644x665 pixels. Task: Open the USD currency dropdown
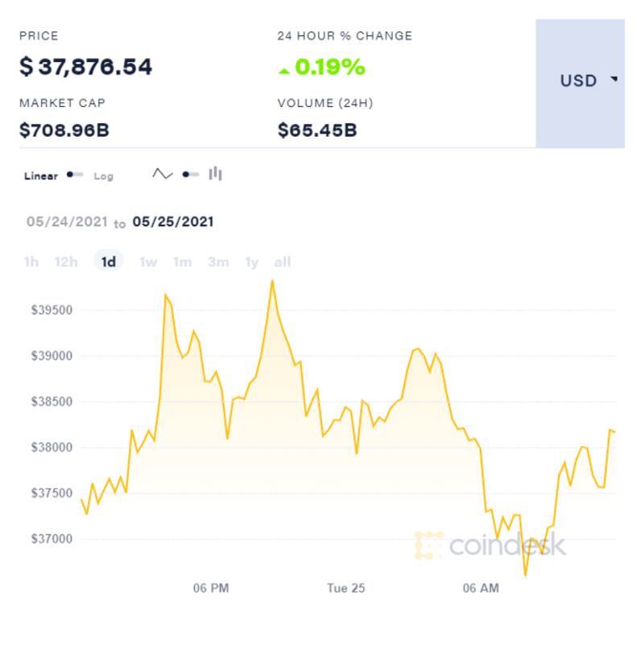click(588, 81)
